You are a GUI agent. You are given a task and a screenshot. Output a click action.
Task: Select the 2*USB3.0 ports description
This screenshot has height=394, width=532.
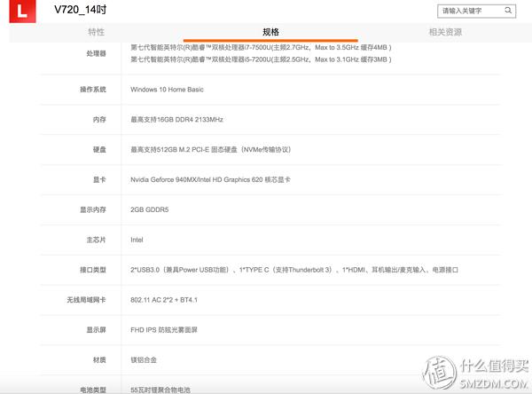tap(294, 270)
